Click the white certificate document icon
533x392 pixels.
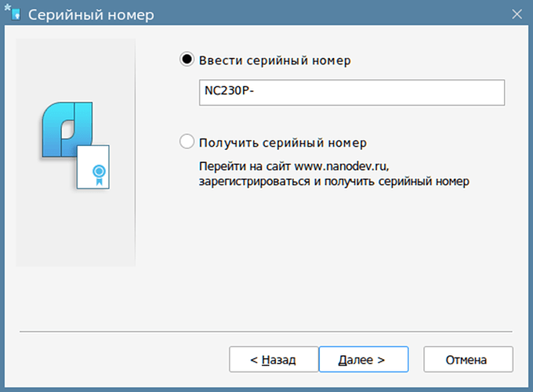point(93,167)
